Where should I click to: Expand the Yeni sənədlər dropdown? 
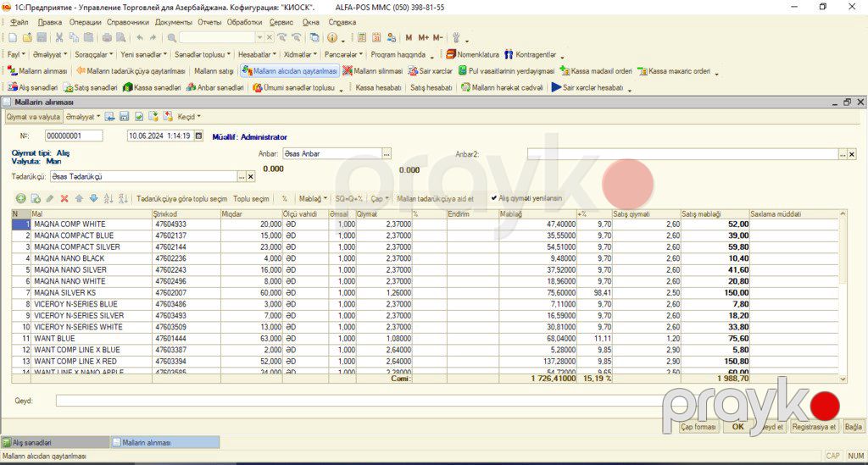(144, 55)
